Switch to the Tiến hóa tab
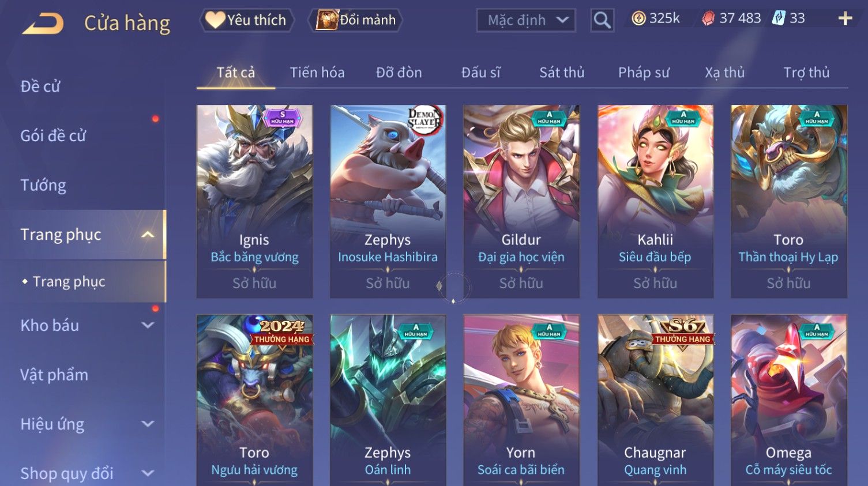Screen dimensions: 868x486 317,73
